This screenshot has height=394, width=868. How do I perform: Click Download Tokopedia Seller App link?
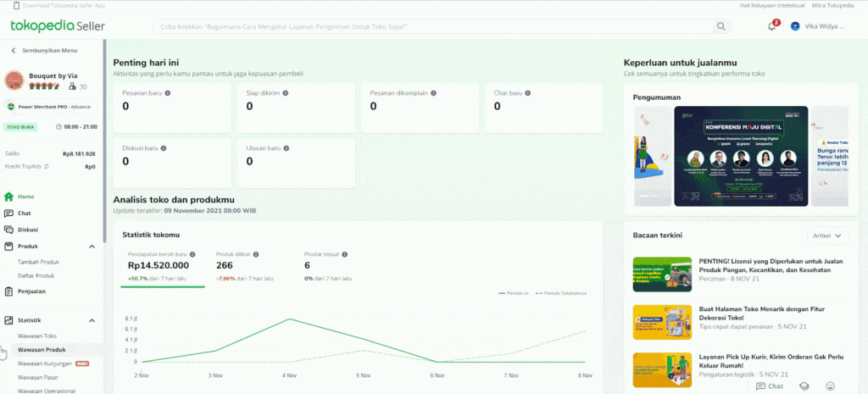[64, 5]
